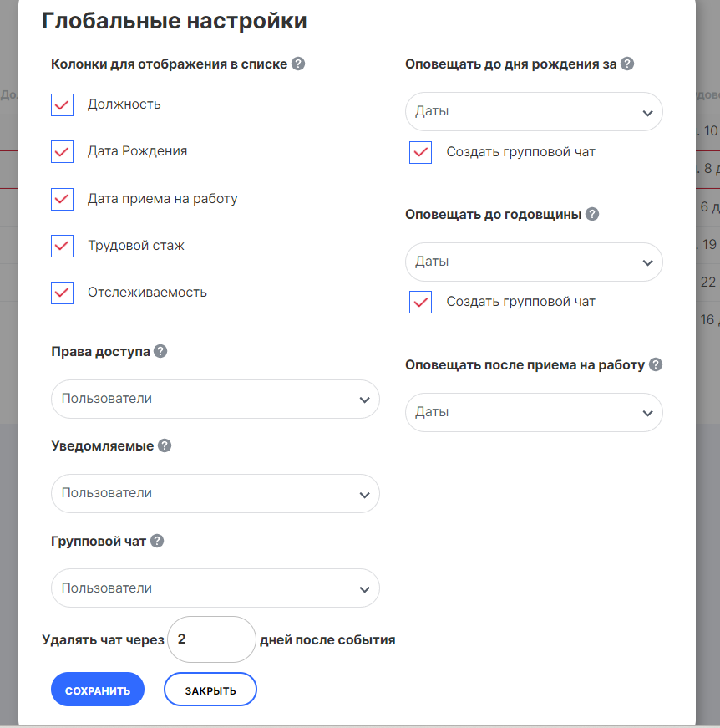Uncheck the 'Должность' column checkbox

63,104
